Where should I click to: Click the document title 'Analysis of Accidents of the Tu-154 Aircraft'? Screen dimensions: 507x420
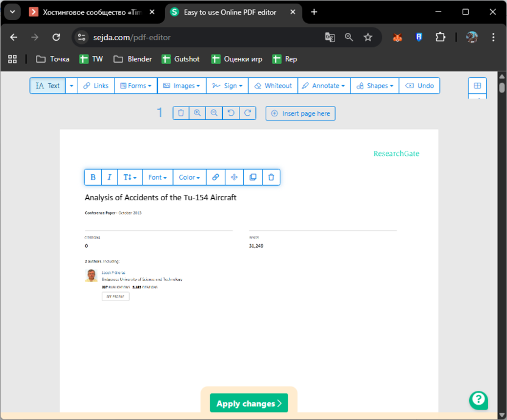(x=160, y=197)
